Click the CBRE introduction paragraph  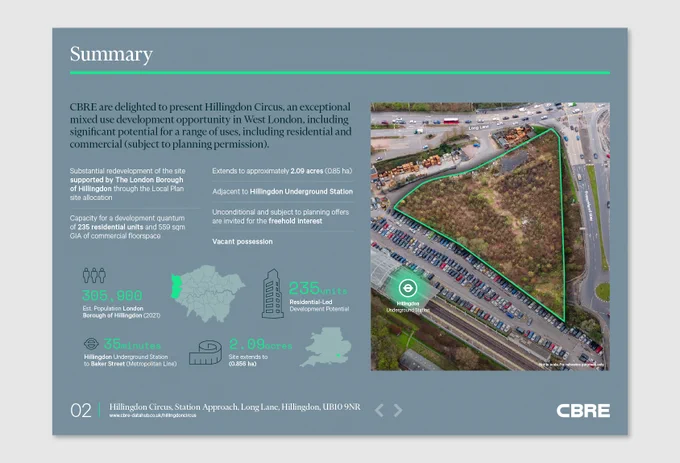click(x=211, y=125)
